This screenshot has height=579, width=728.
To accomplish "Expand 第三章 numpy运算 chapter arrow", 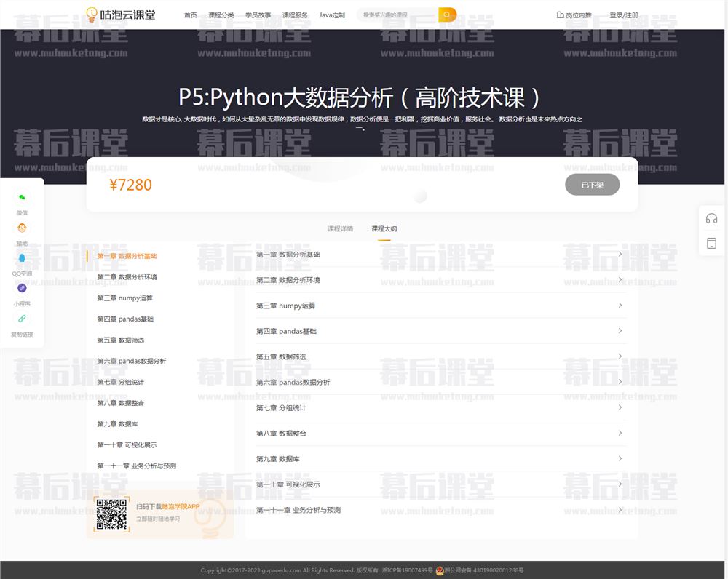I will [x=620, y=306].
